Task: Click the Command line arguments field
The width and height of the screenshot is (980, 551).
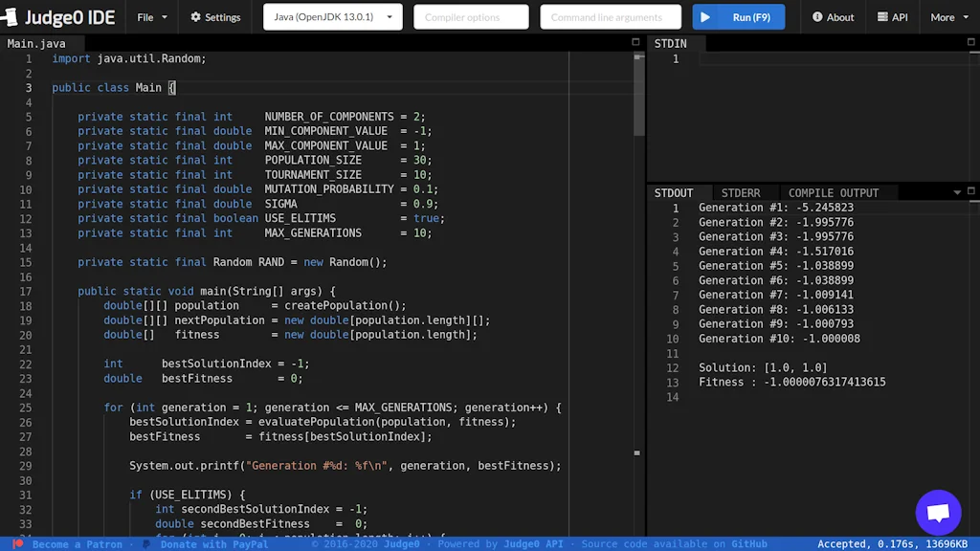Action: pos(610,16)
